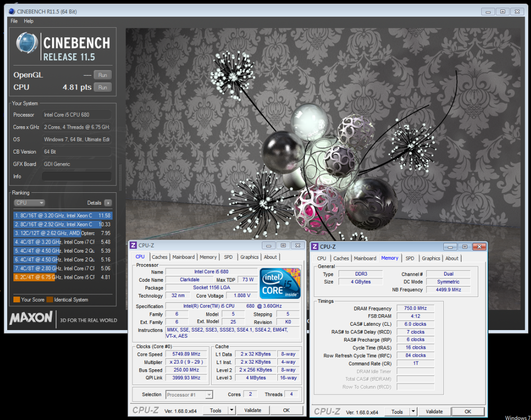
Task: Close the right CPU-Z window
Action: [x=479, y=247]
